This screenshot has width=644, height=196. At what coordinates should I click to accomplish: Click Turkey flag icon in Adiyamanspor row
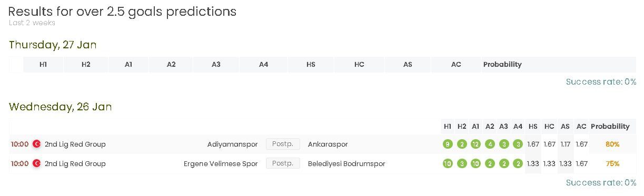[37, 144]
